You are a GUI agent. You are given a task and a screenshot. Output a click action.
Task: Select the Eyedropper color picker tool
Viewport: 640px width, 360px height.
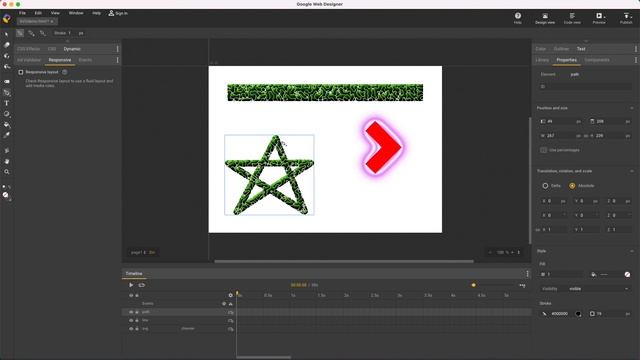coord(7,135)
